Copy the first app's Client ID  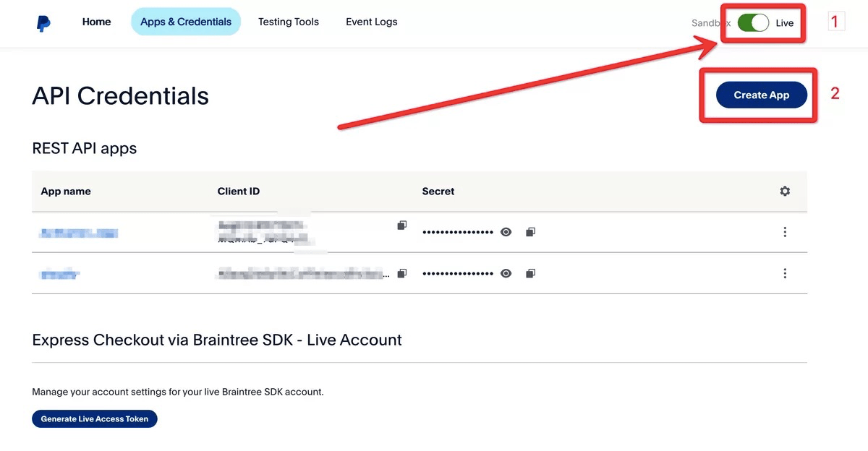pyautogui.click(x=401, y=225)
